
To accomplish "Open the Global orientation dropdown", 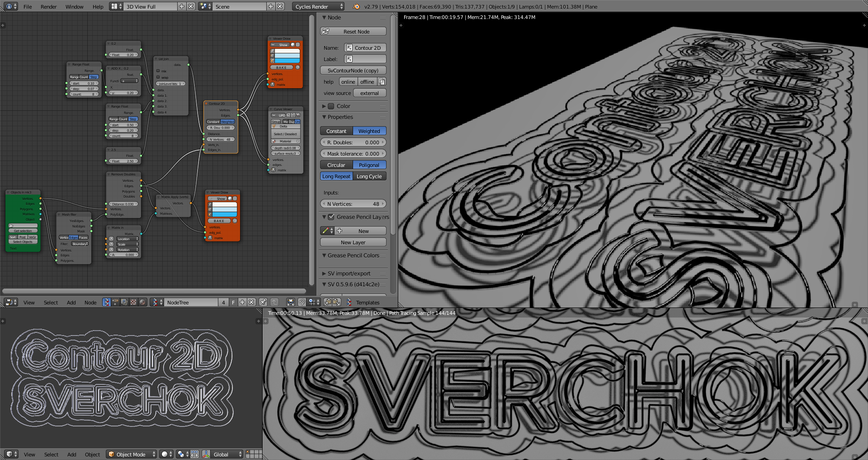I will pyautogui.click(x=227, y=454).
